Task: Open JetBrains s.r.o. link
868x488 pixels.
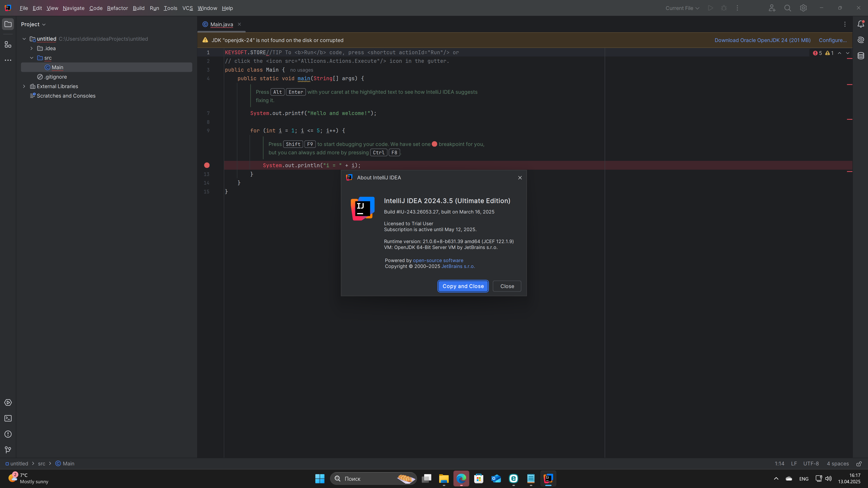Action: [458, 266]
